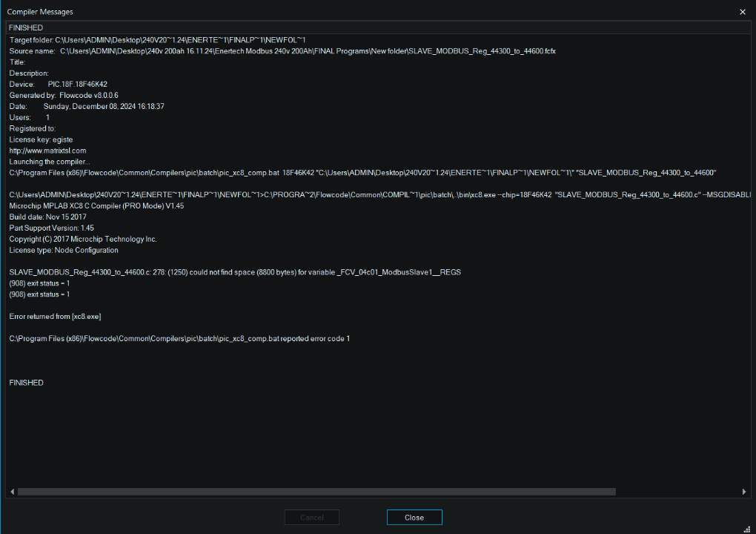756x534 pixels.
Task: Select the Copyright 2017 Microchip Technology line
Action: click(x=83, y=240)
